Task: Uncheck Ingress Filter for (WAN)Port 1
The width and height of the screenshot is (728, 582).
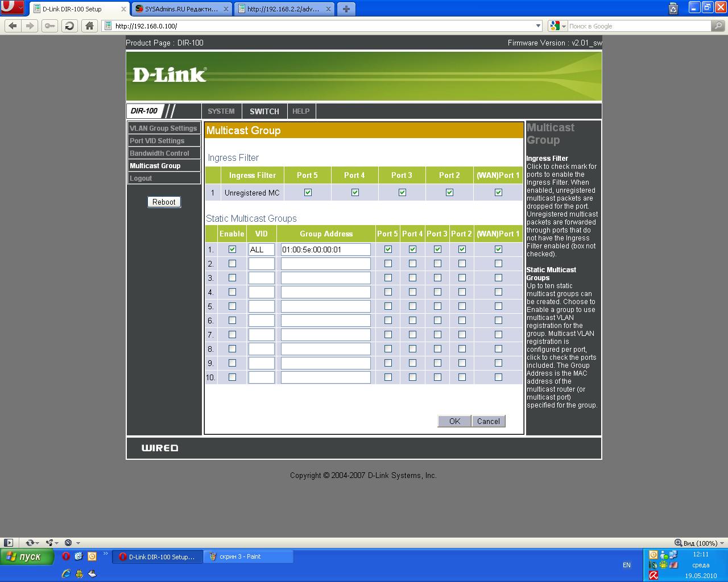Action: 498,193
